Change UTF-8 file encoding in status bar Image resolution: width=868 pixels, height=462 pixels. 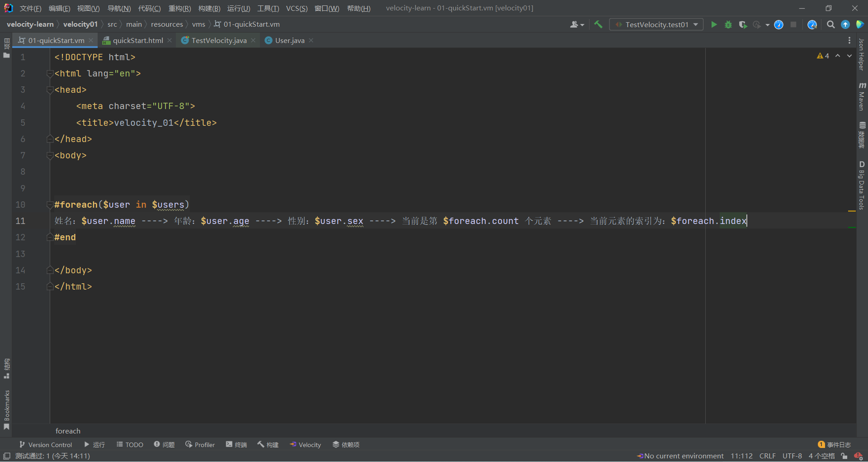coord(792,456)
